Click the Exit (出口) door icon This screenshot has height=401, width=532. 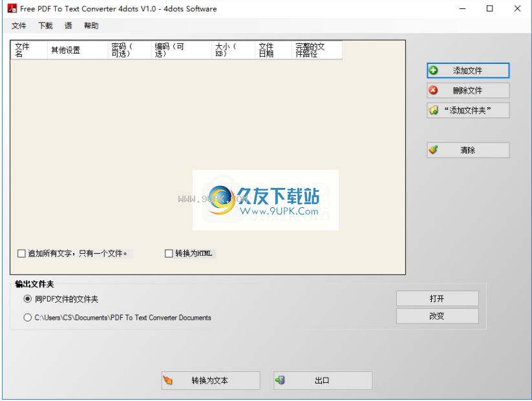pos(280,380)
